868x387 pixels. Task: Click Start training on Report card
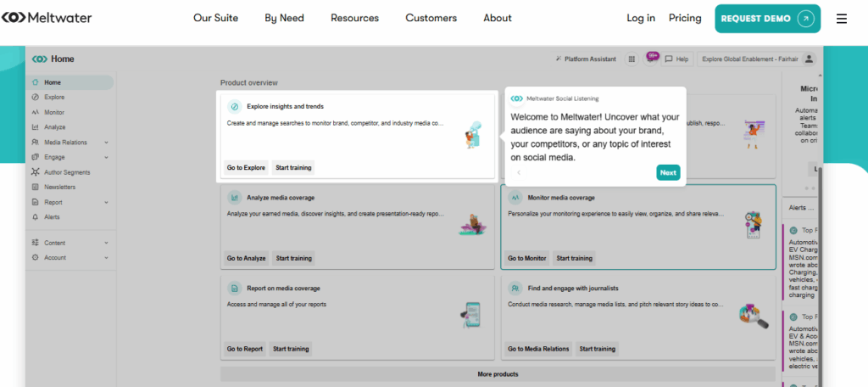point(291,349)
